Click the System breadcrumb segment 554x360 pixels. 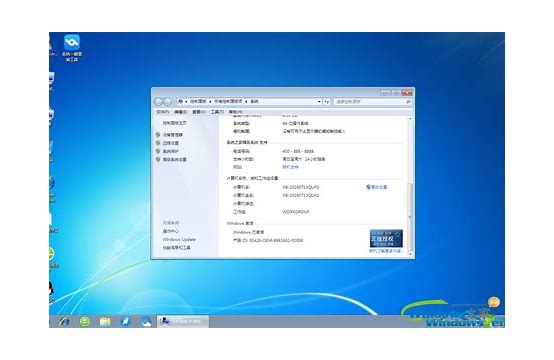point(254,101)
